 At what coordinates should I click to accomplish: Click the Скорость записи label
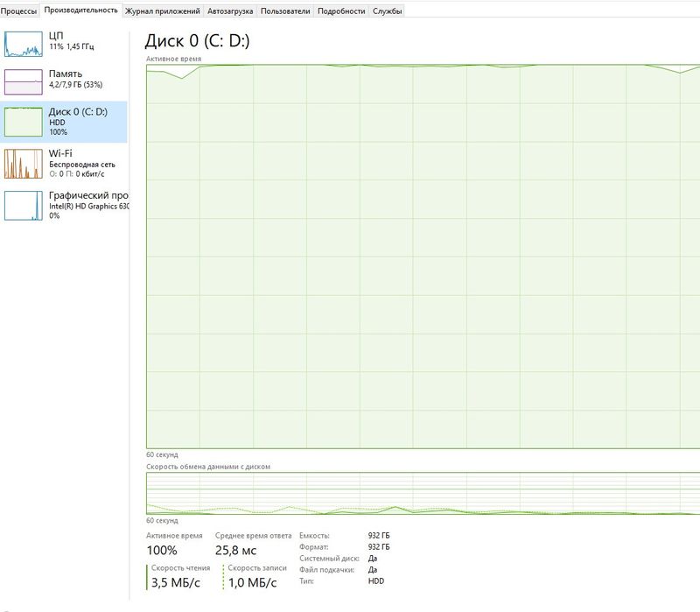(x=257, y=567)
